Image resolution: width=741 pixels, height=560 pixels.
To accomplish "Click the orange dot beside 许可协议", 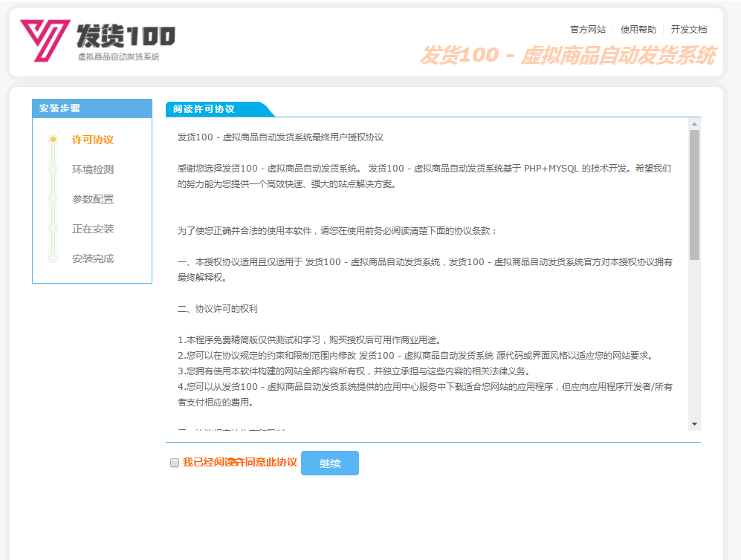I will point(53,140).
